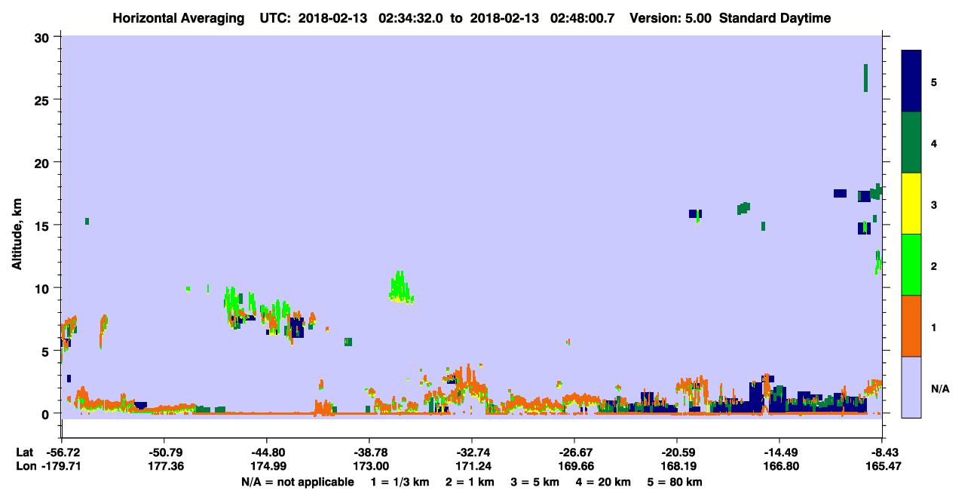The height and width of the screenshot is (503, 980).
Task: Click the yellow level 3 color swatch
Action: pyautogui.click(x=911, y=204)
